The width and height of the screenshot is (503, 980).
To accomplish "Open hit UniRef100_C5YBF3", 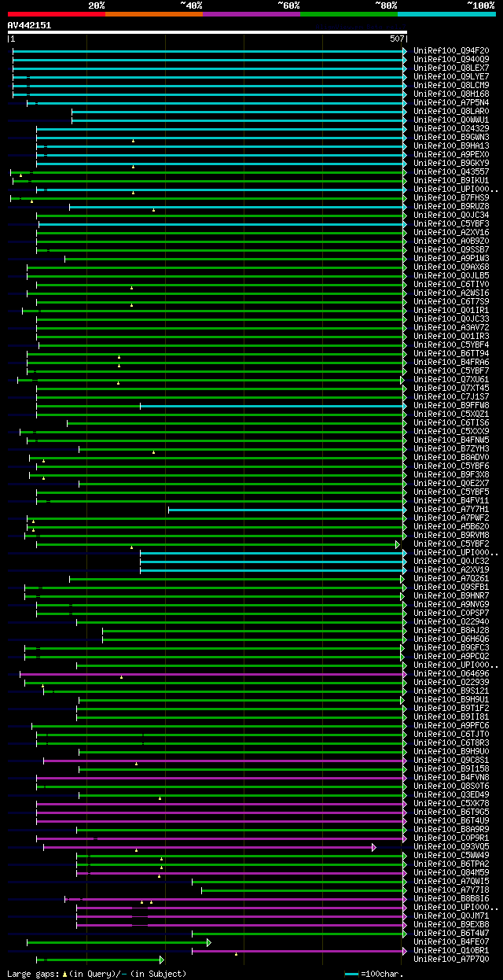I will 450,224.
